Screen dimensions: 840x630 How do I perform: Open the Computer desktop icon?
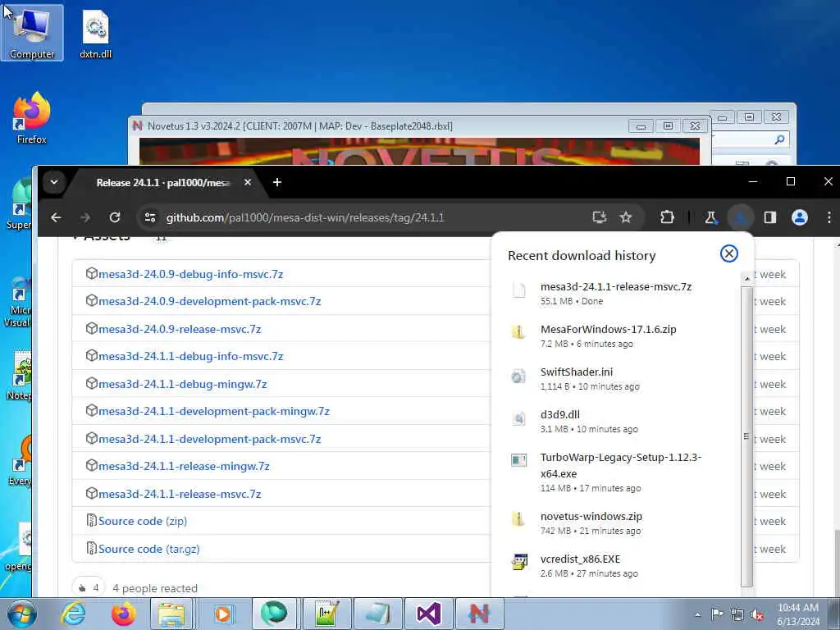tap(32, 33)
